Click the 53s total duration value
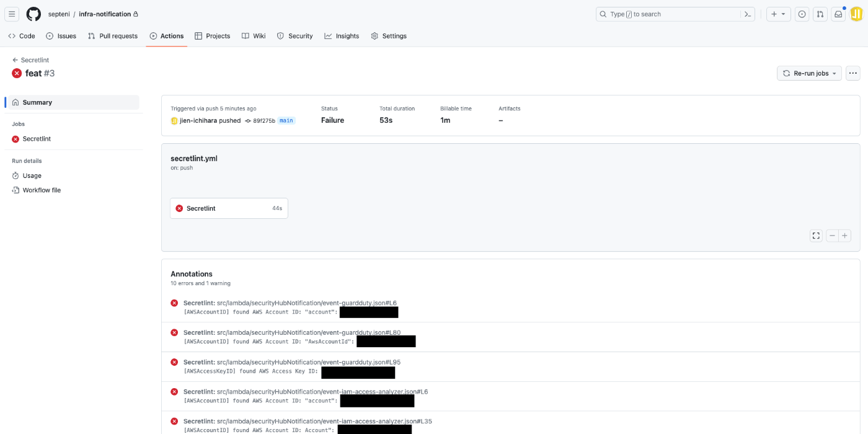Viewport: 868px width, 434px height. point(386,120)
